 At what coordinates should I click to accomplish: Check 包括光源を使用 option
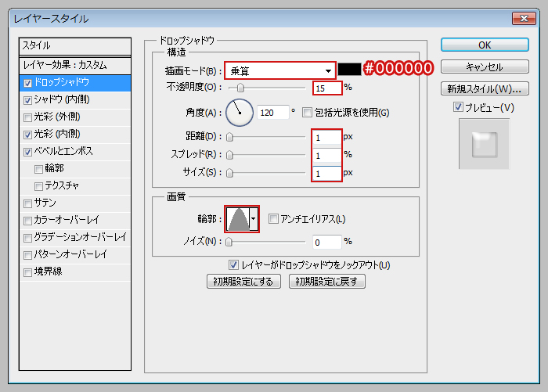(307, 113)
